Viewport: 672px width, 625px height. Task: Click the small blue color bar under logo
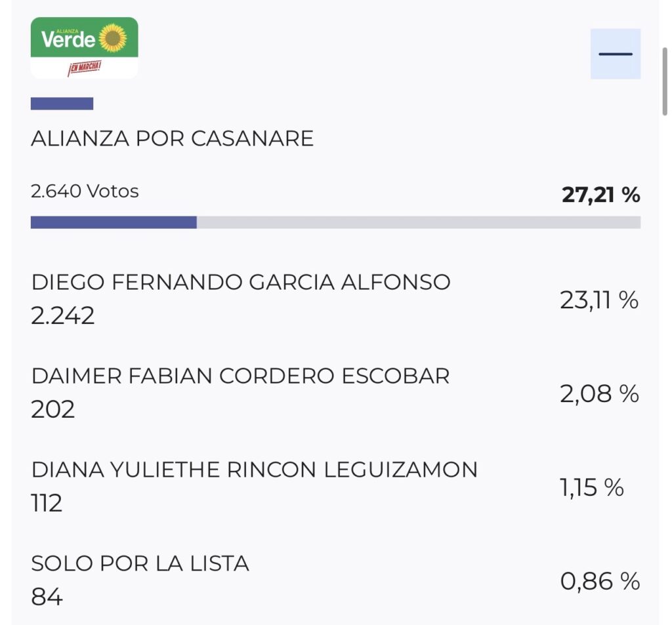coord(62,104)
